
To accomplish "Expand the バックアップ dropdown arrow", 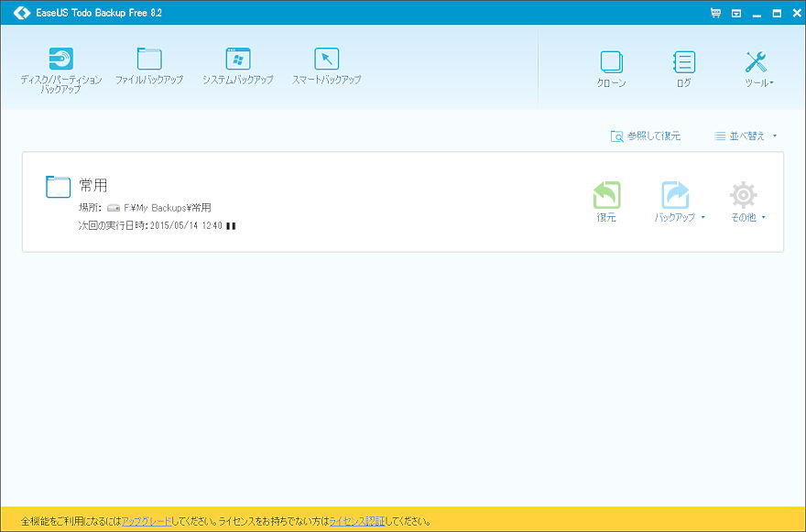I will point(703,218).
